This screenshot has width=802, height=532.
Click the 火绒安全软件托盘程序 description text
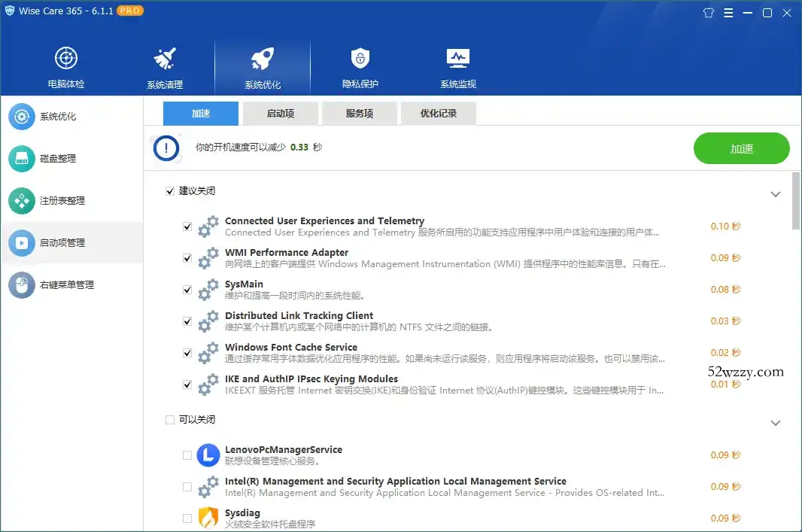pos(270,524)
